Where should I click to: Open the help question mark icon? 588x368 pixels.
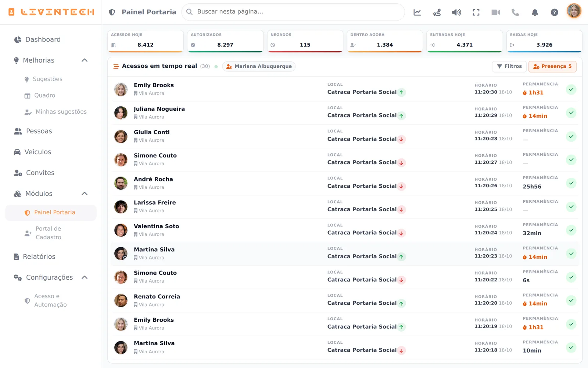click(555, 13)
